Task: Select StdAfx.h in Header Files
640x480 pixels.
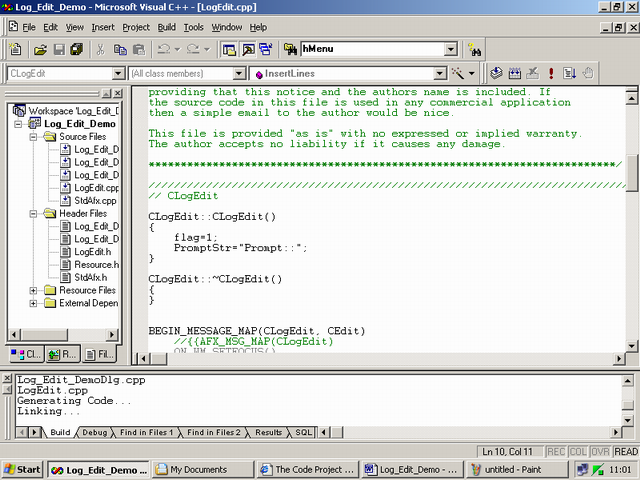Action: coord(84,278)
